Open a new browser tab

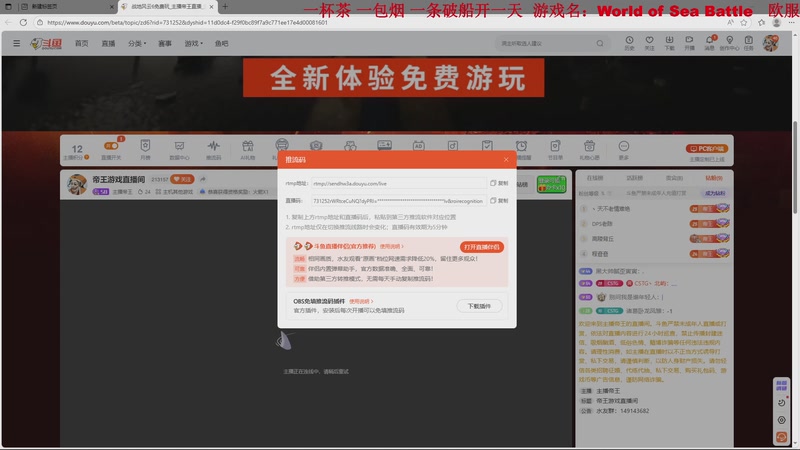click(225, 7)
